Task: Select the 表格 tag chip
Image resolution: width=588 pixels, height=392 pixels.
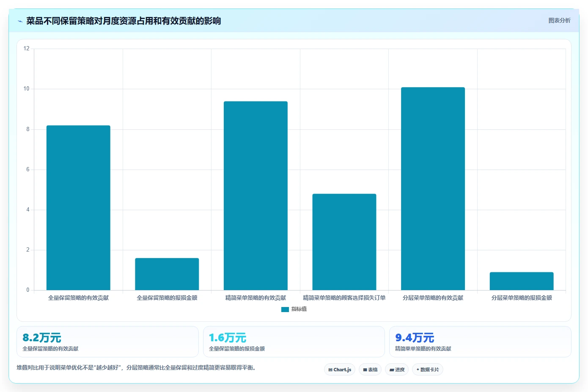Action: (x=370, y=370)
